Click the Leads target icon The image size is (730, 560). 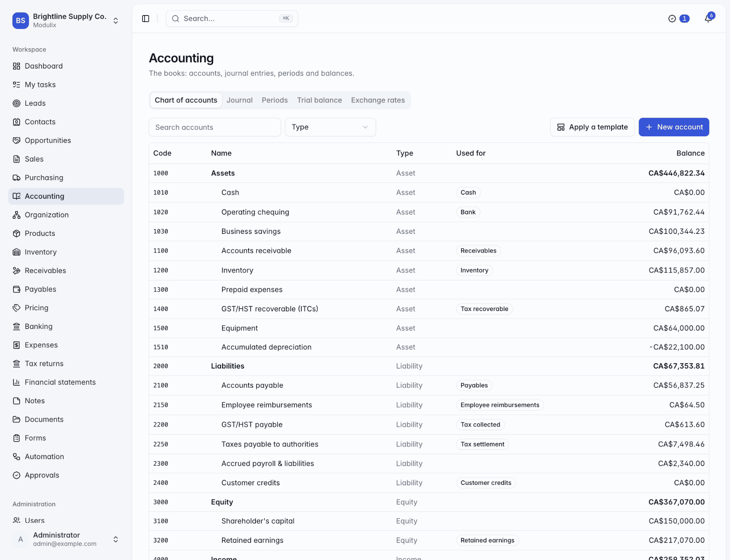pos(16,103)
